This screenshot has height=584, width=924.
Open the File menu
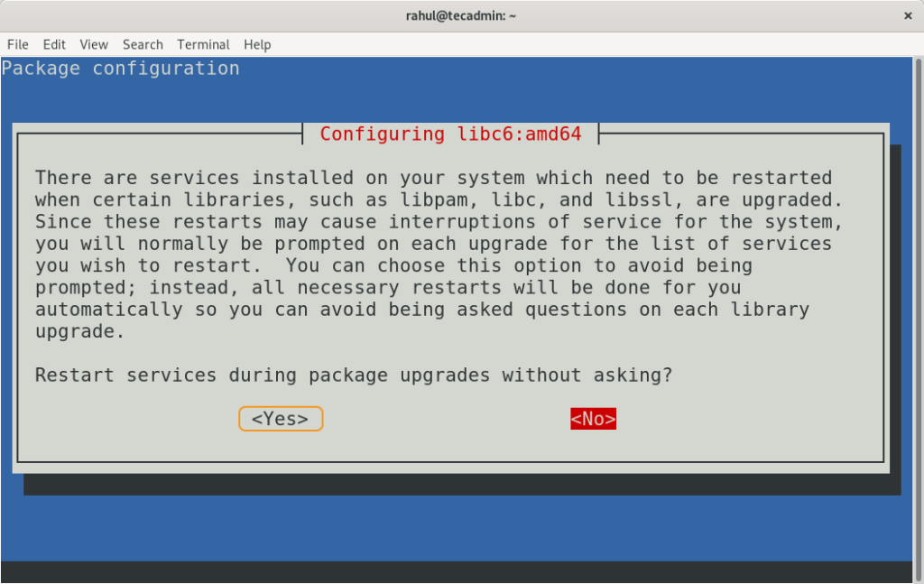tap(18, 44)
